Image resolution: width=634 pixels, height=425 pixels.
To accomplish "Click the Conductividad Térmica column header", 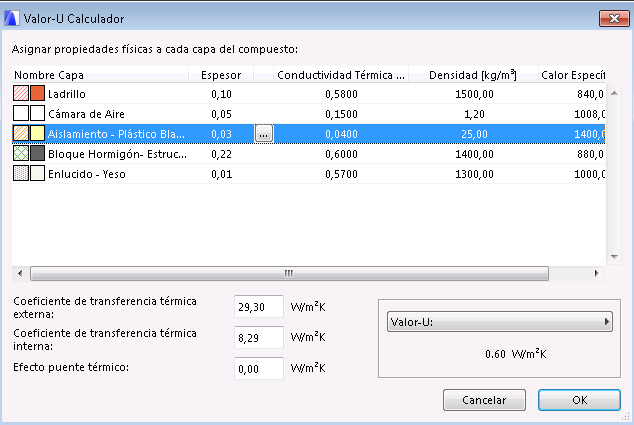I will (x=341, y=75).
